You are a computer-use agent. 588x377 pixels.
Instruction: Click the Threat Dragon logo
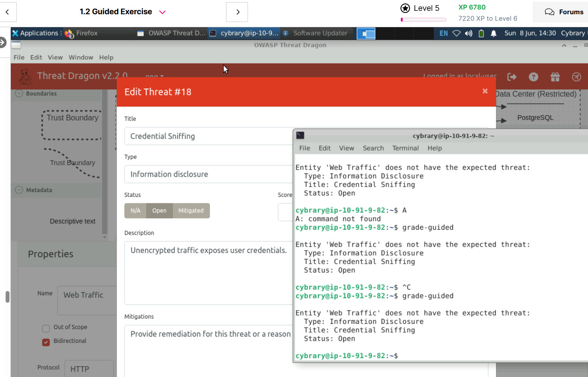click(25, 76)
